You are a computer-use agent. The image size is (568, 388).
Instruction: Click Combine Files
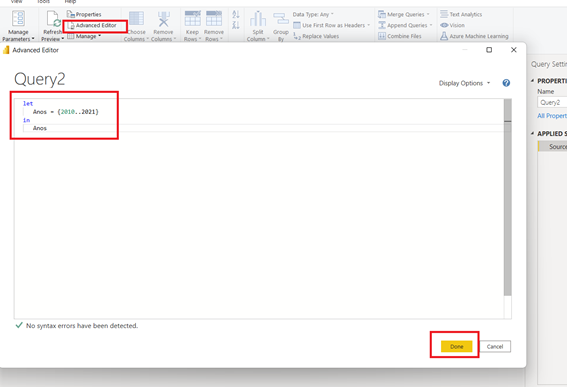tap(400, 36)
